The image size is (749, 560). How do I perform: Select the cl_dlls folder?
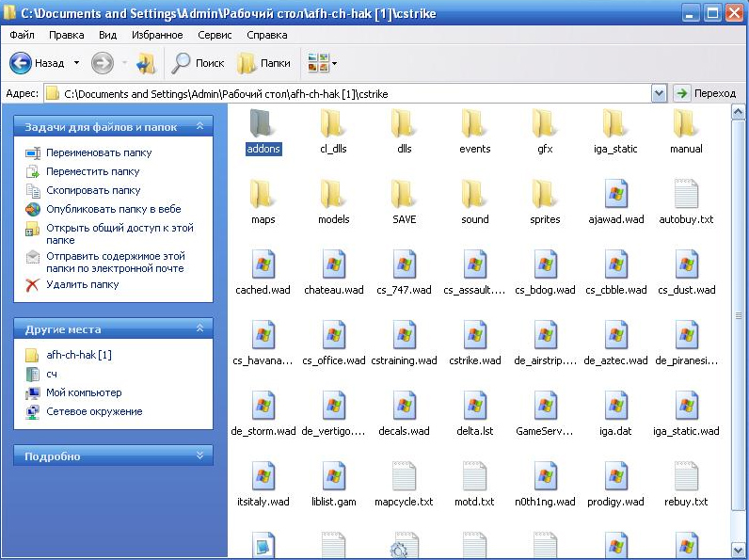point(333,130)
